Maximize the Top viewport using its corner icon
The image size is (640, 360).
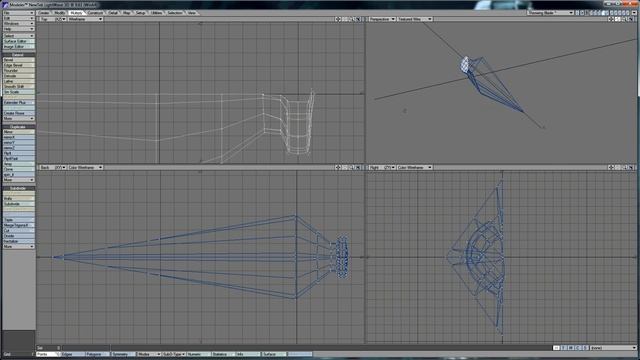[359, 19]
